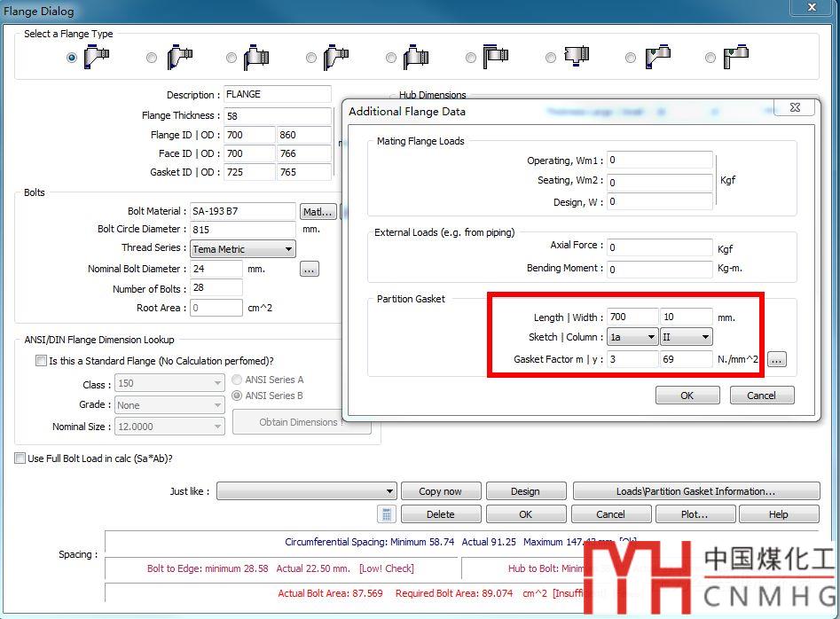The width and height of the screenshot is (840, 619).
Task: Check Is this a Standard Flange
Action: pyautogui.click(x=41, y=361)
